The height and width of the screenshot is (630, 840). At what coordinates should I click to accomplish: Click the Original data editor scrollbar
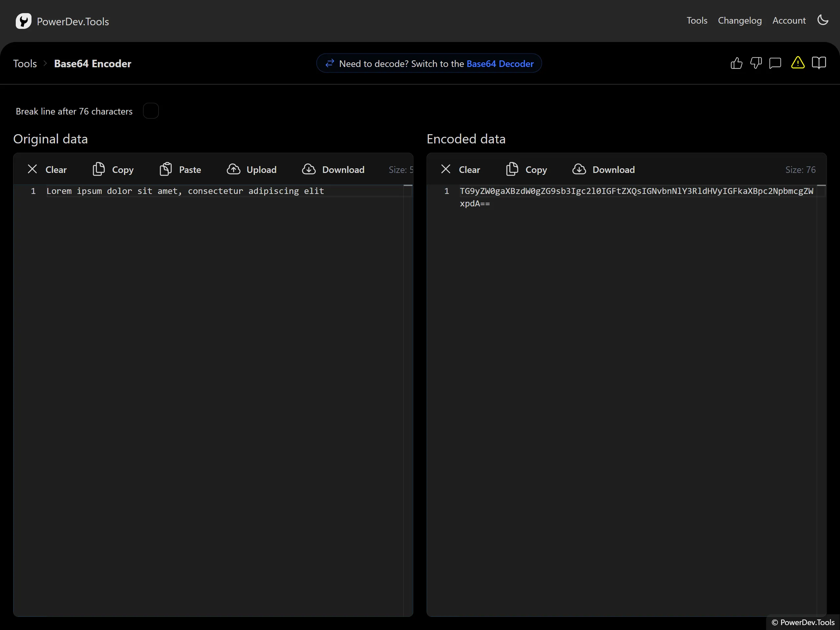pyautogui.click(x=408, y=400)
